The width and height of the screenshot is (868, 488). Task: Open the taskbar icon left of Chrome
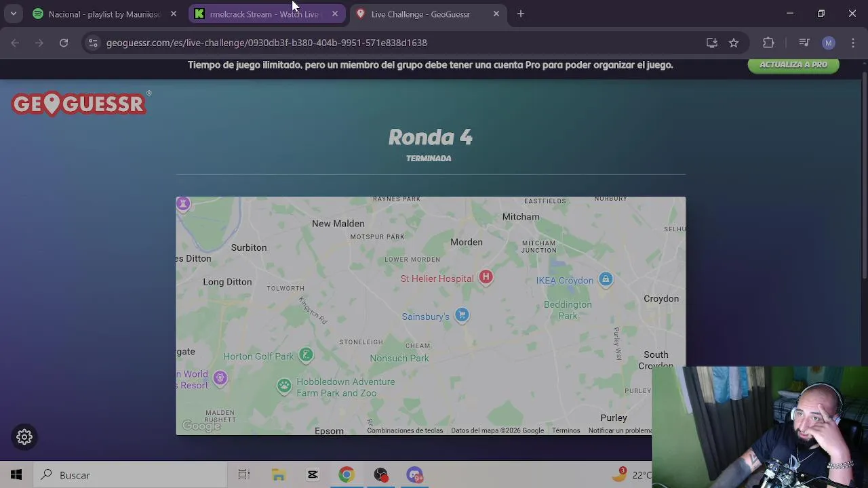tap(313, 475)
